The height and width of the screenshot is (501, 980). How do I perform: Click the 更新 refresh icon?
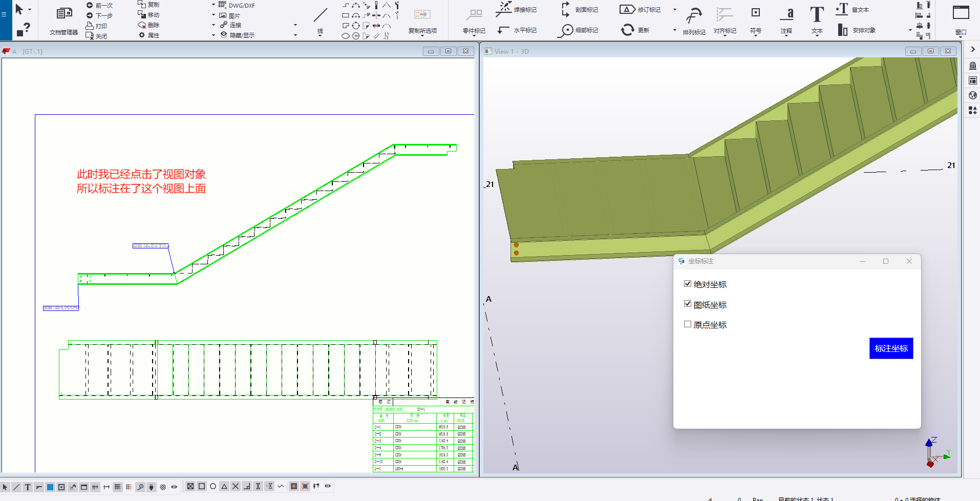point(628,30)
